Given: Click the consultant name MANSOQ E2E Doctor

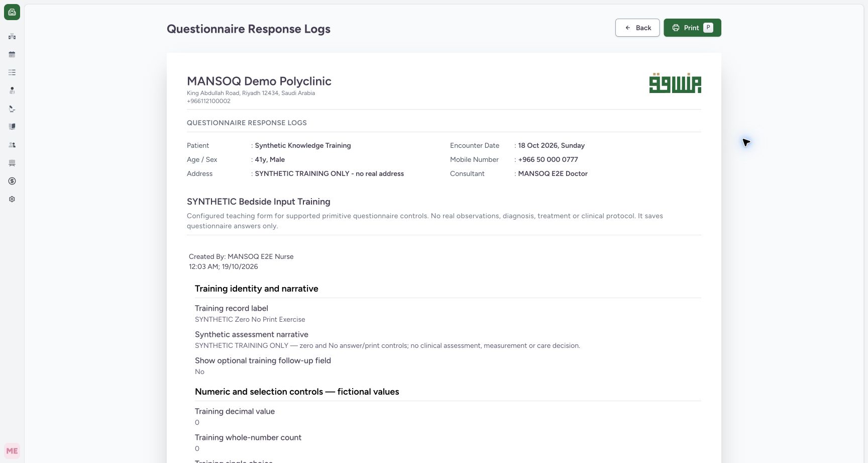Looking at the screenshot, I should pos(553,173).
